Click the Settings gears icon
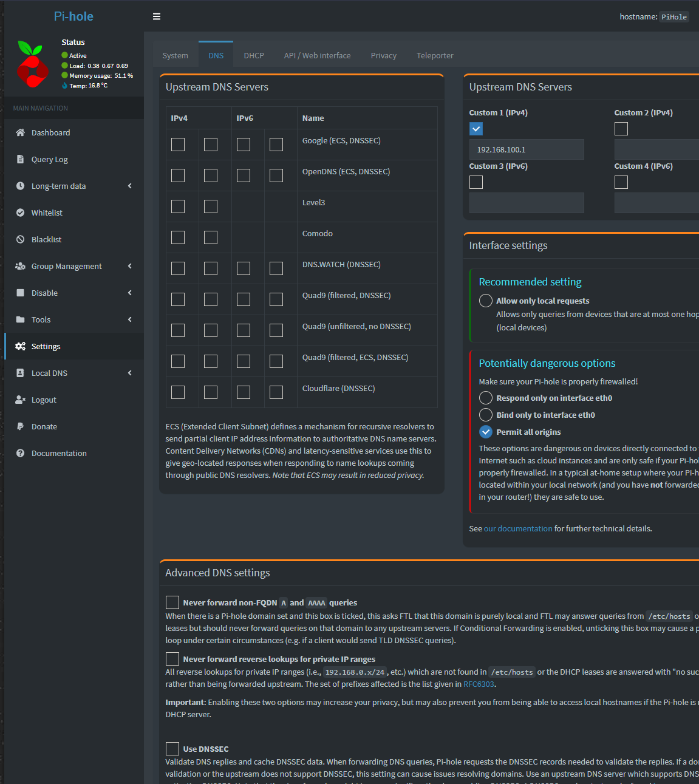699x784 pixels. point(20,346)
